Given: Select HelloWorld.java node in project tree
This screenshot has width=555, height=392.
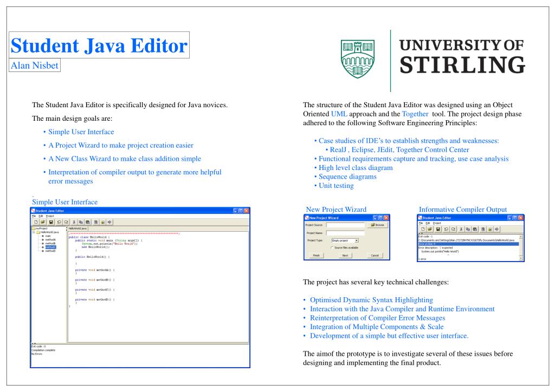Looking at the screenshot, I should pyautogui.click(x=49, y=232).
